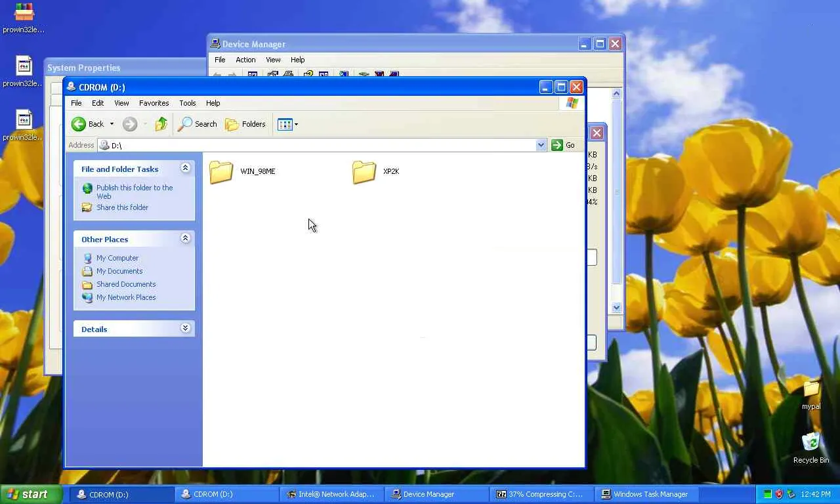Click the scroll-up arrow in the background window
This screenshot has height=504, width=840.
[x=616, y=94]
